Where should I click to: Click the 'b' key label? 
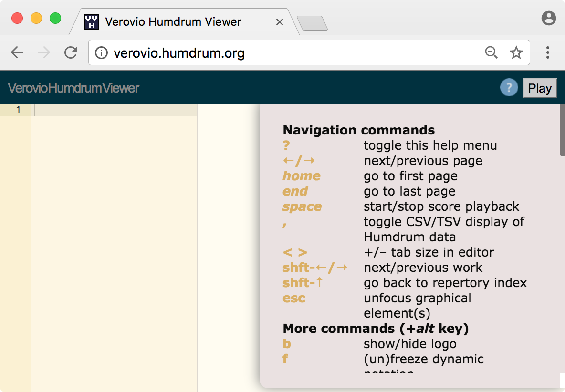pyautogui.click(x=287, y=344)
